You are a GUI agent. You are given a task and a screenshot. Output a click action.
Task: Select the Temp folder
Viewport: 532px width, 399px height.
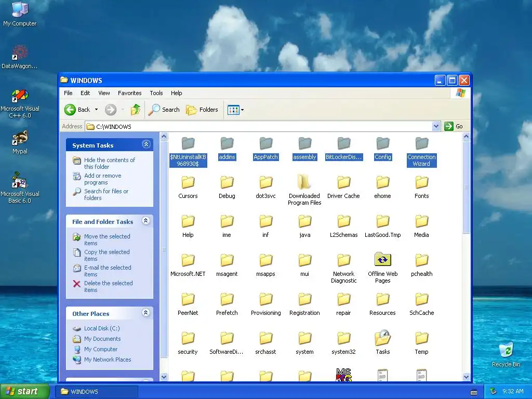(x=421, y=343)
